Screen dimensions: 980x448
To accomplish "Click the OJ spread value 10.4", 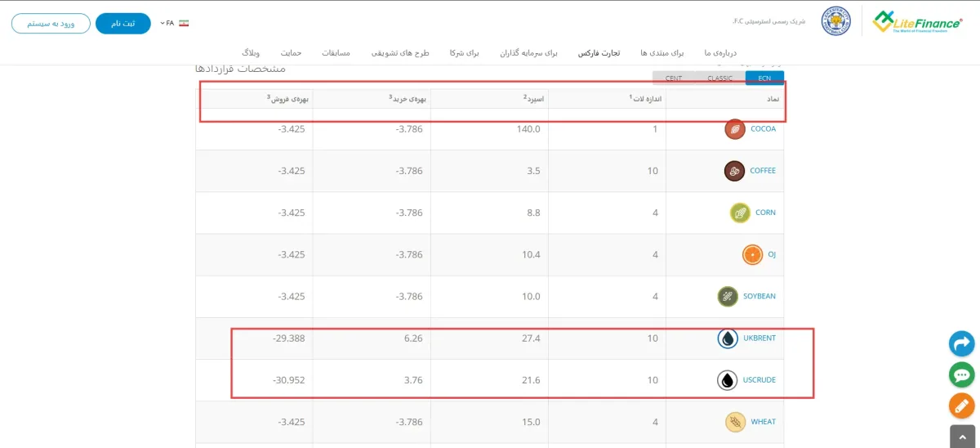I will pos(531,254).
